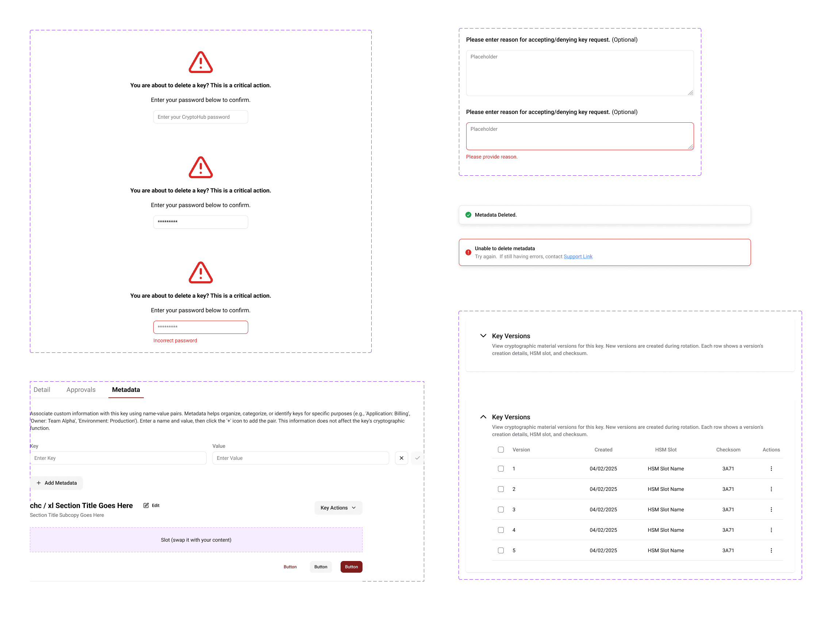
Task: Click the red error icon in metadata alert
Action: pos(468,252)
